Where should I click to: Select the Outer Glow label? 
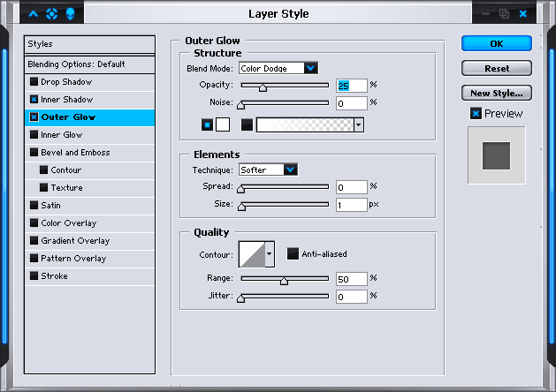(x=68, y=117)
